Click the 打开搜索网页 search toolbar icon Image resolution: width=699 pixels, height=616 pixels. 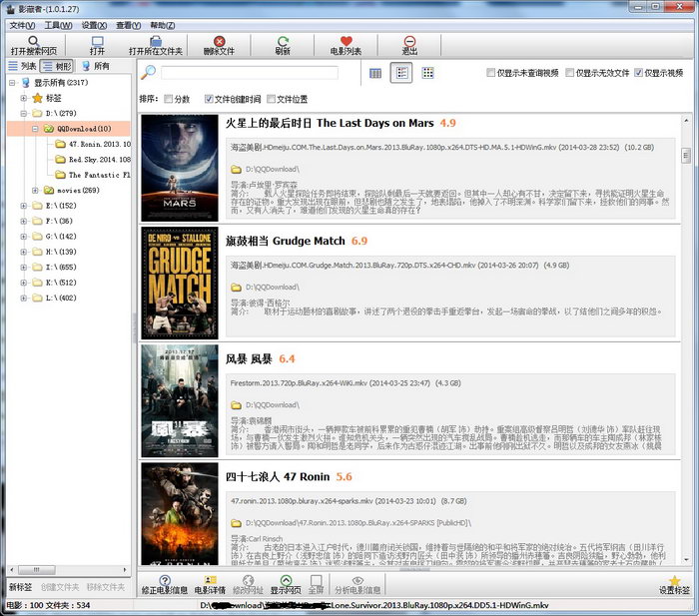tap(34, 43)
